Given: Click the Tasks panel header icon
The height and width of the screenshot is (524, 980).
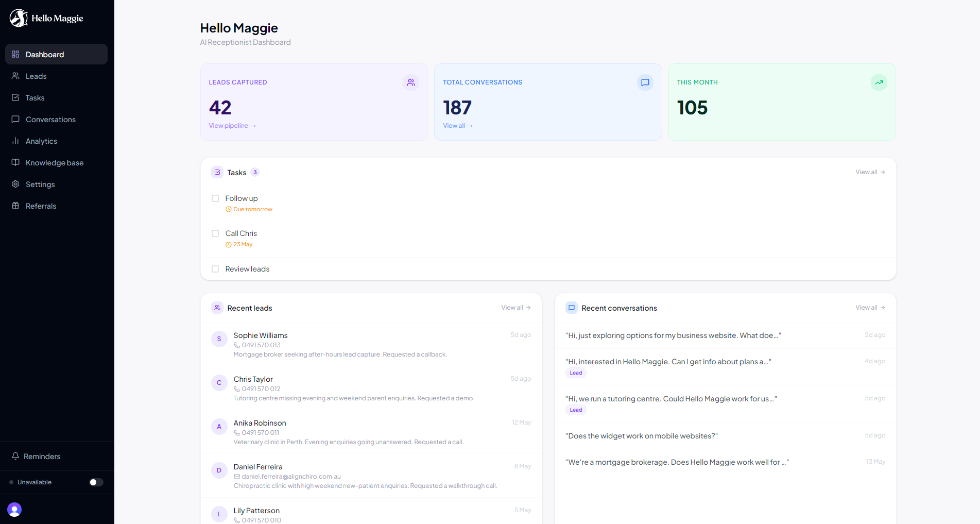Looking at the screenshot, I should [217, 172].
